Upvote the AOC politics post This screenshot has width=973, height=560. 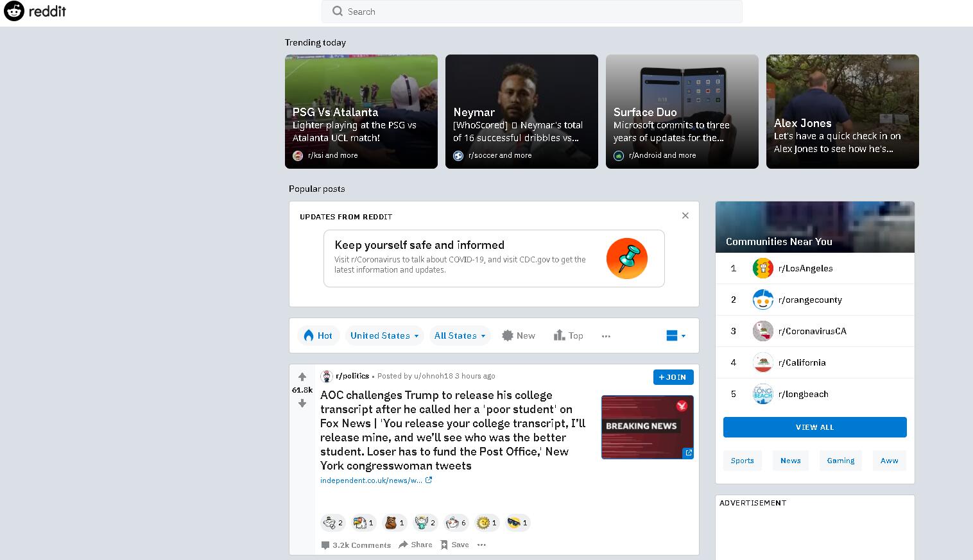click(x=302, y=377)
